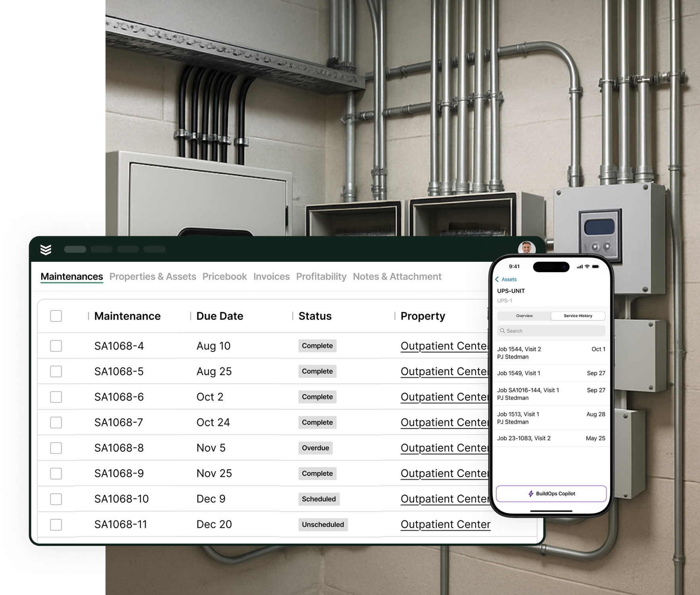Switch to the Overview tab on the phone

click(524, 316)
